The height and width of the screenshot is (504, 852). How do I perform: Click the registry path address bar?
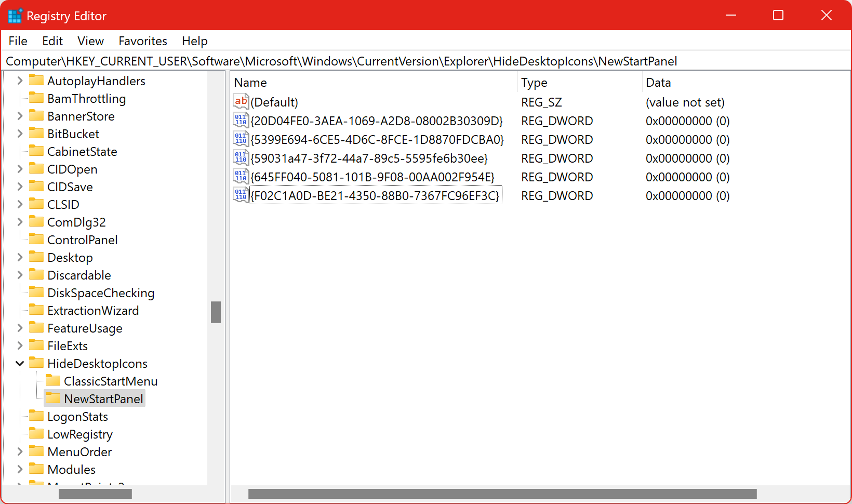click(426, 61)
